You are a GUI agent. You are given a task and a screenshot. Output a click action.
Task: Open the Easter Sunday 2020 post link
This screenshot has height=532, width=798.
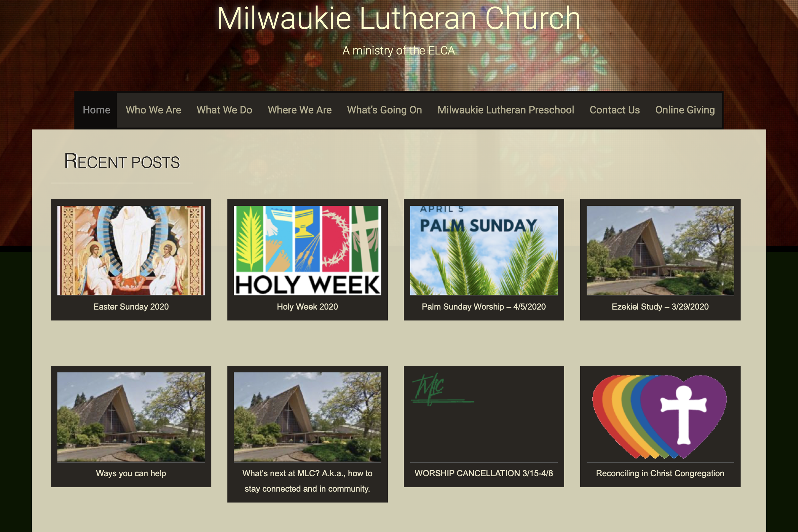click(x=131, y=307)
